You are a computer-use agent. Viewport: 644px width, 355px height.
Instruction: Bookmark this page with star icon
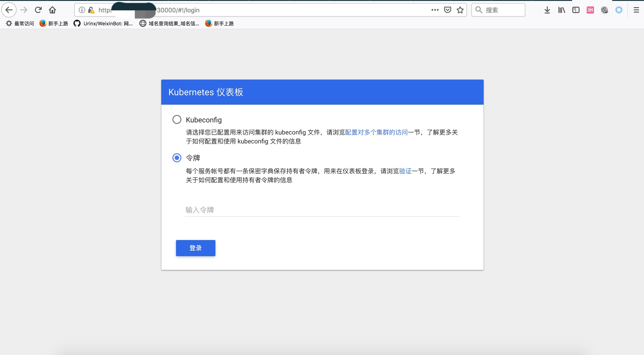click(x=460, y=10)
